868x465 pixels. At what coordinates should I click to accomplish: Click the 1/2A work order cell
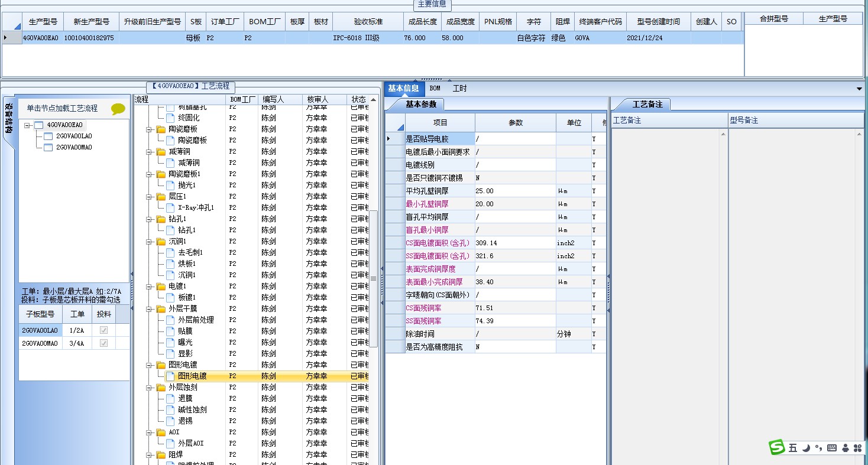coord(77,331)
